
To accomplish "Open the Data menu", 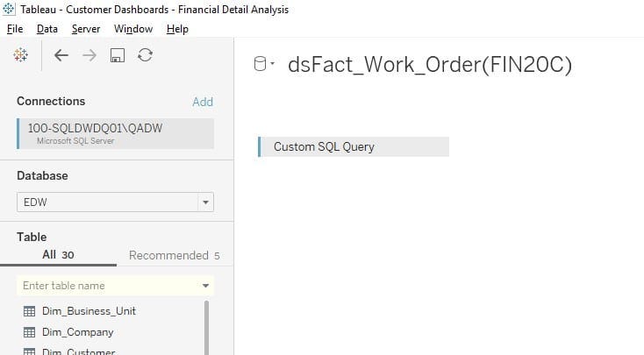I will (47, 29).
